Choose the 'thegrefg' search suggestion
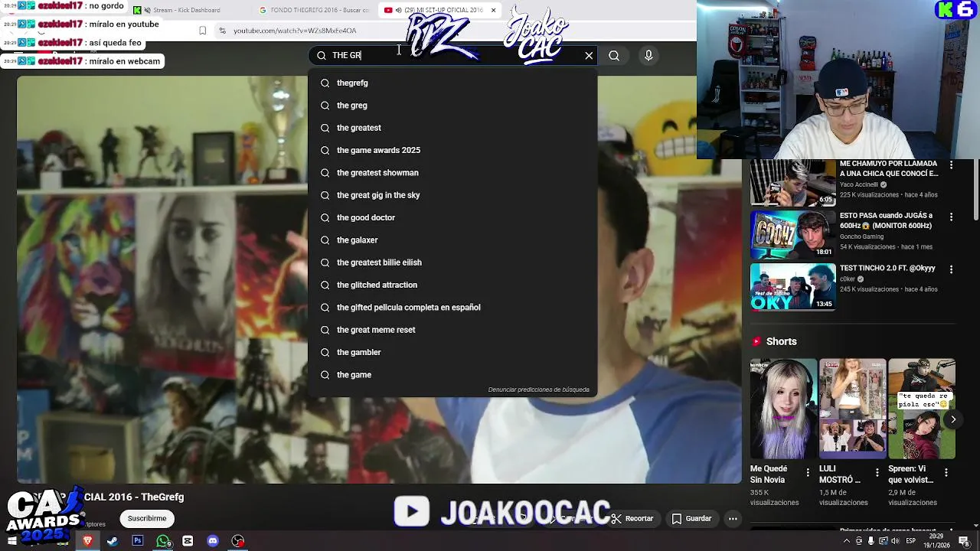This screenshot has width=980, height=551. [x=452, y=83]
